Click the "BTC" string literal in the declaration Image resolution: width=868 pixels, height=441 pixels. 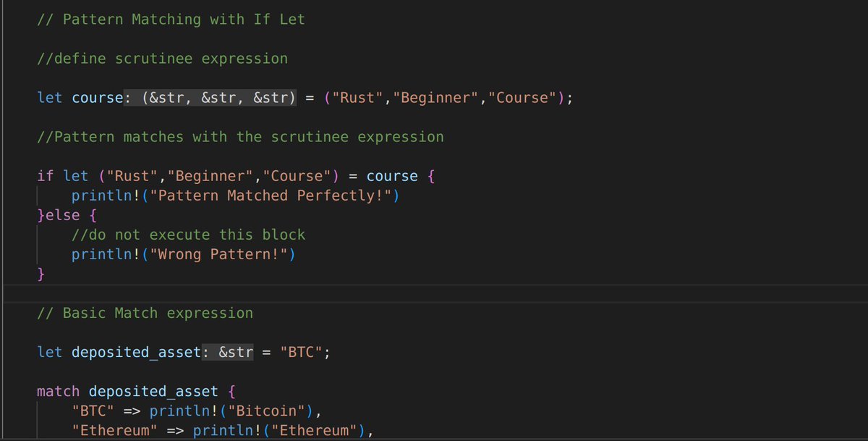(301, 351)
